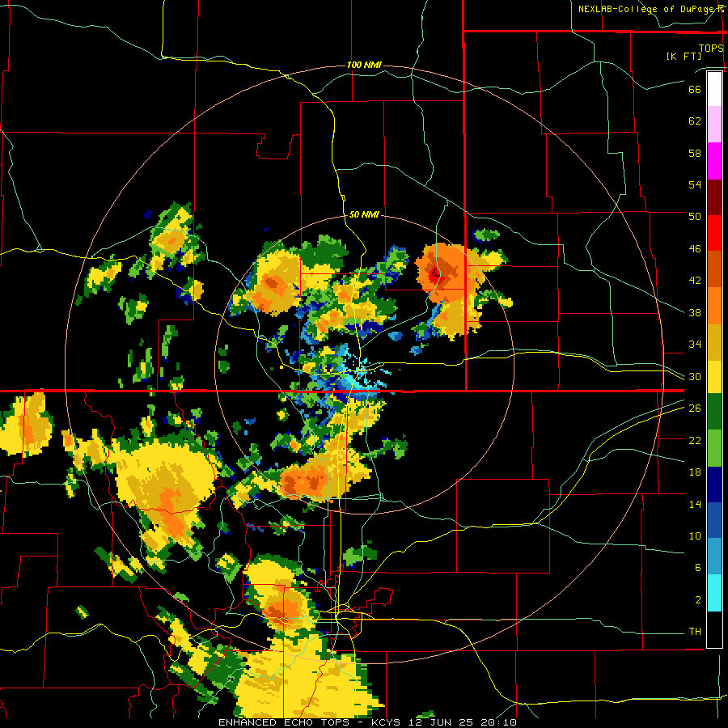
Task: Click the cyan 2 kft legend swatch
Action: coord(714,593)
